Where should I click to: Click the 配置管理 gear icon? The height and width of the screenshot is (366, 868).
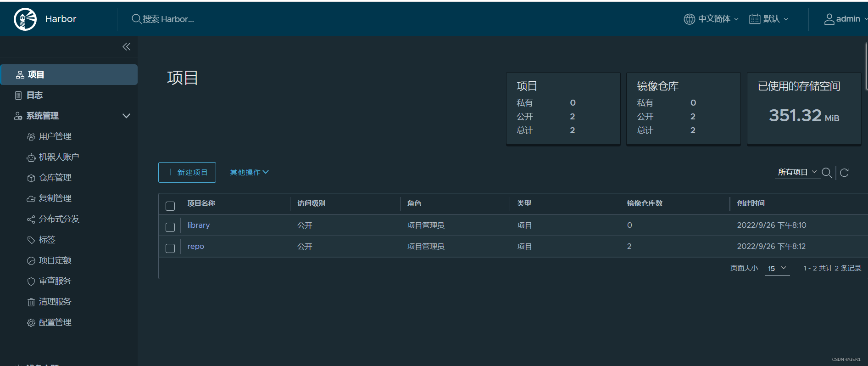click(31, 323)
